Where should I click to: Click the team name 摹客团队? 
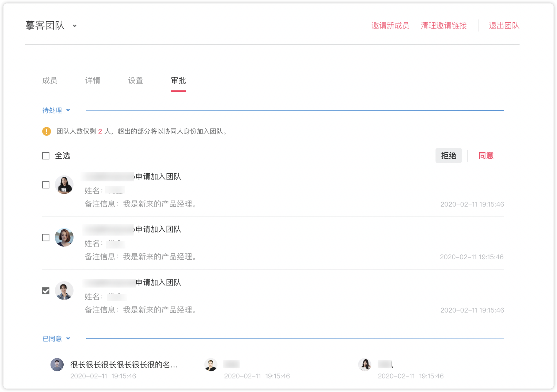45,25
